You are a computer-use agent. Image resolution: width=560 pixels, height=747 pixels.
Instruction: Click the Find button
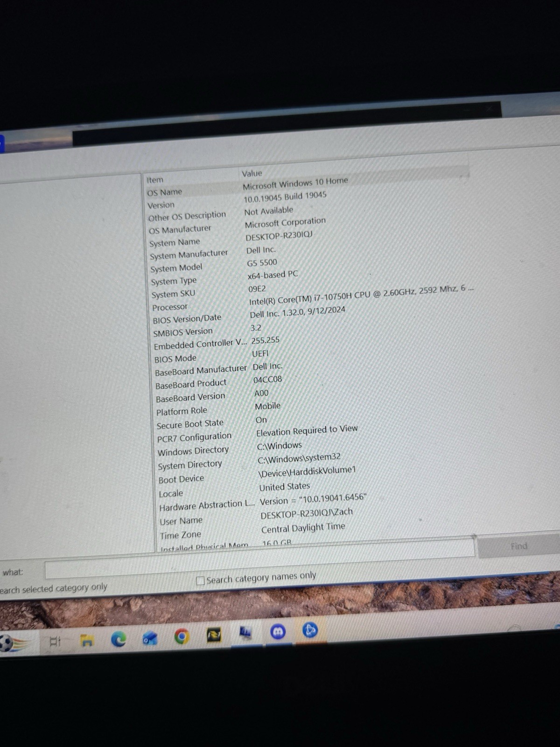pyautogui.click(x=519, y=546)
